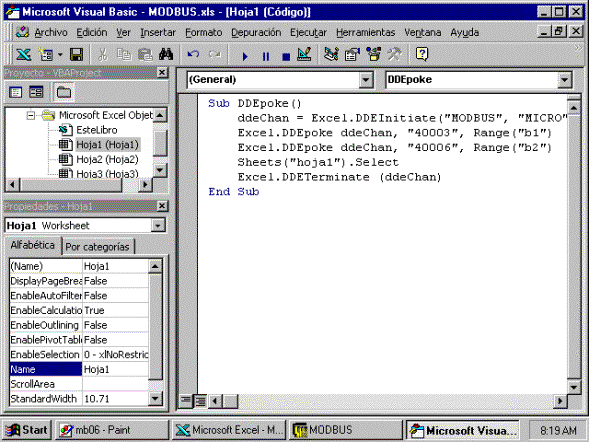This screenshot has width=589, height=442.
Task: Toggle Full Module View button at code bottom
Action: click(200, 401)
